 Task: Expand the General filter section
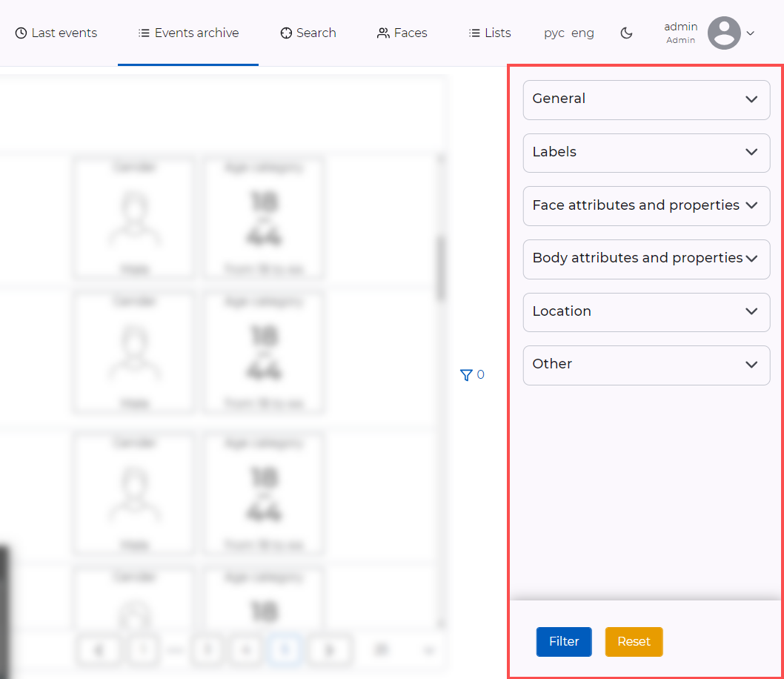645,99
